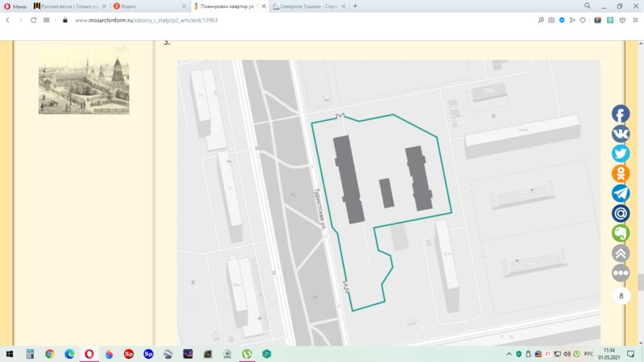Click the Twitter share icon

621,154
